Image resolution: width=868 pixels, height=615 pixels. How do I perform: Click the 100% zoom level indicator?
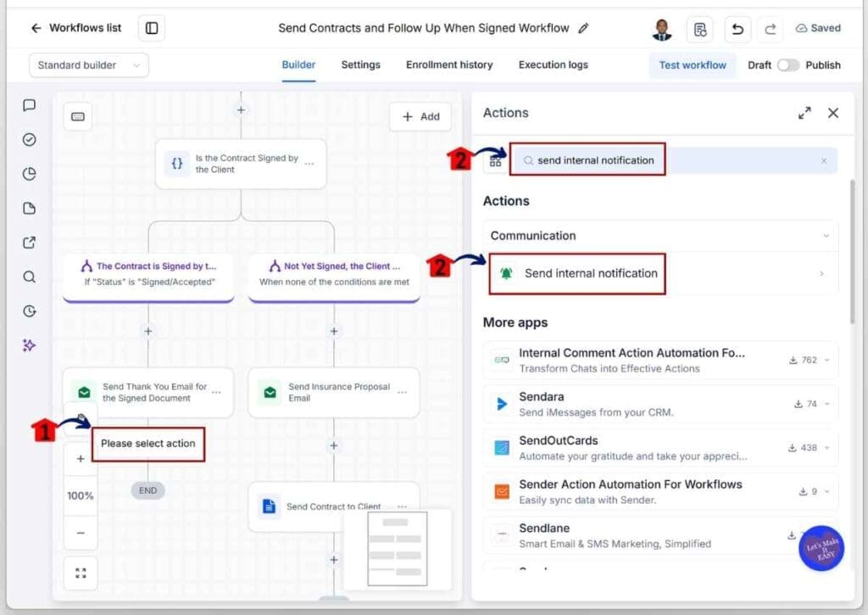81,496
